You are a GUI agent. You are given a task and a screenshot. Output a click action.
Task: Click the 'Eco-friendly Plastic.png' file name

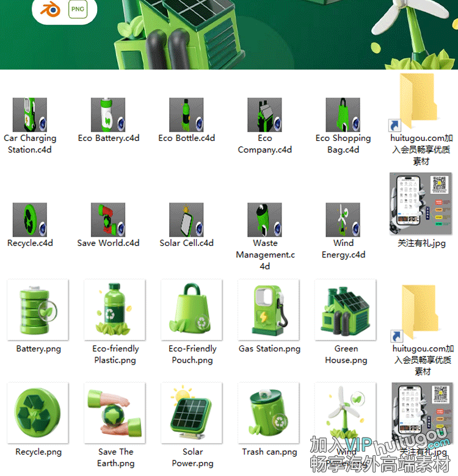(115, 355)
